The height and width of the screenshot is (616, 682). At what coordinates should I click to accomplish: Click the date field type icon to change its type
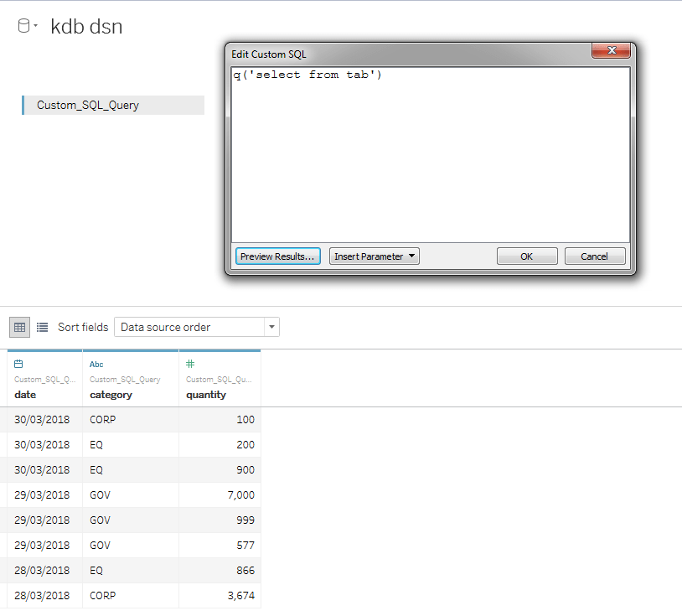18,363
